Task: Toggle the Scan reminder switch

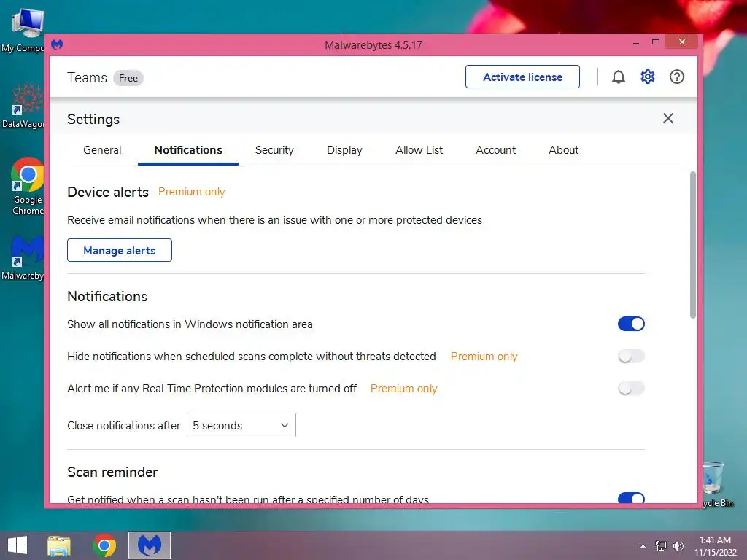Action: tap(631, 498)
